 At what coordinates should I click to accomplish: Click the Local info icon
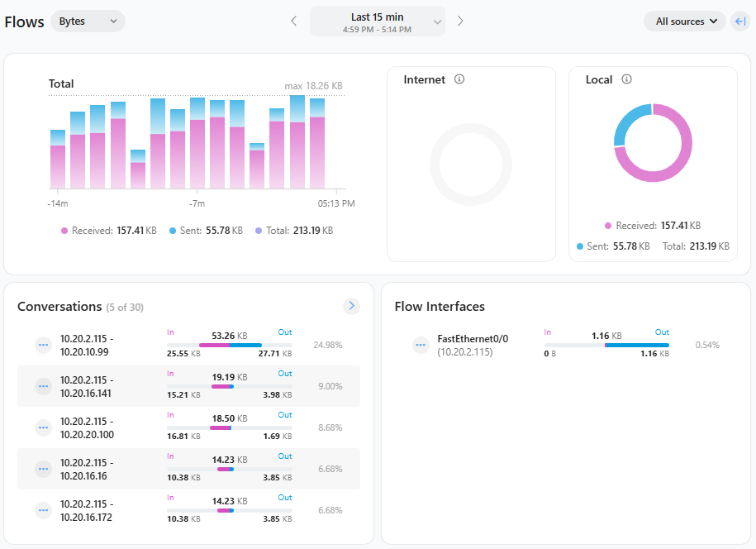coord(626,79)
